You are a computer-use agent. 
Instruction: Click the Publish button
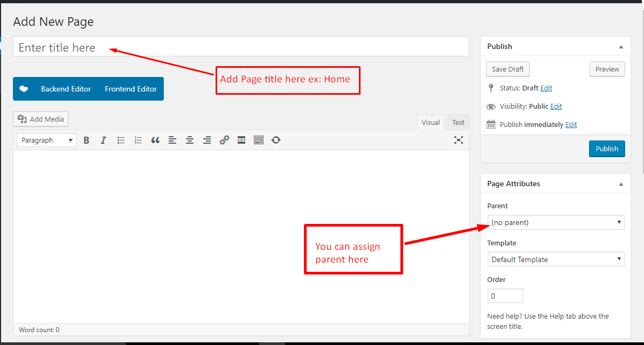[x=607, y=149]
